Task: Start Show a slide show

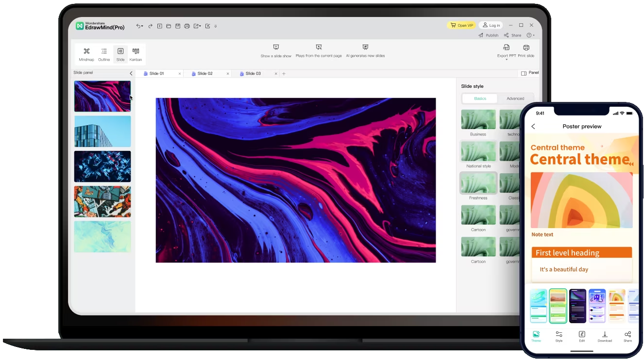Action: pos(276,51)
